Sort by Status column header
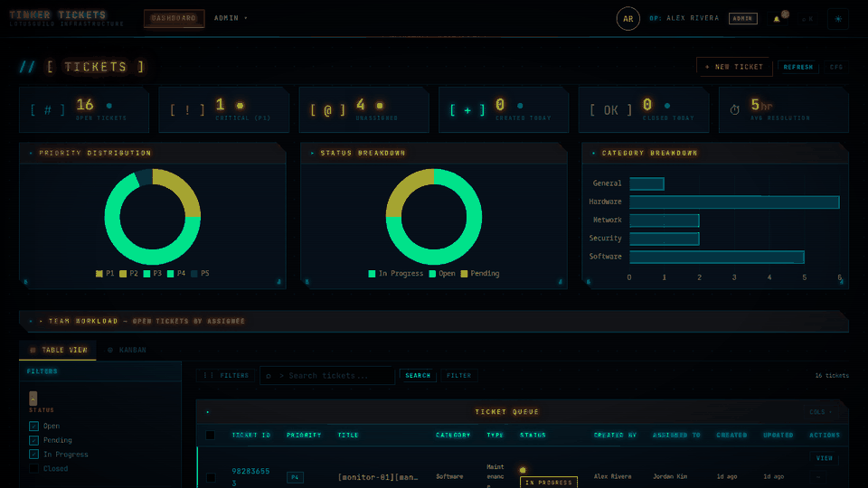This screenshot has width=868, height=488. pyautogui.click(x=533, y=436)
